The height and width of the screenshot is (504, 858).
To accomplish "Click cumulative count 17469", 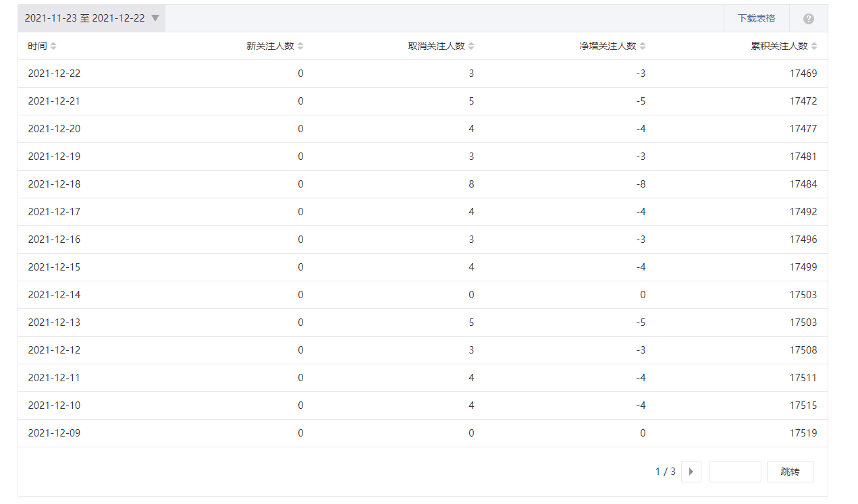I will [x=803, y=74].
